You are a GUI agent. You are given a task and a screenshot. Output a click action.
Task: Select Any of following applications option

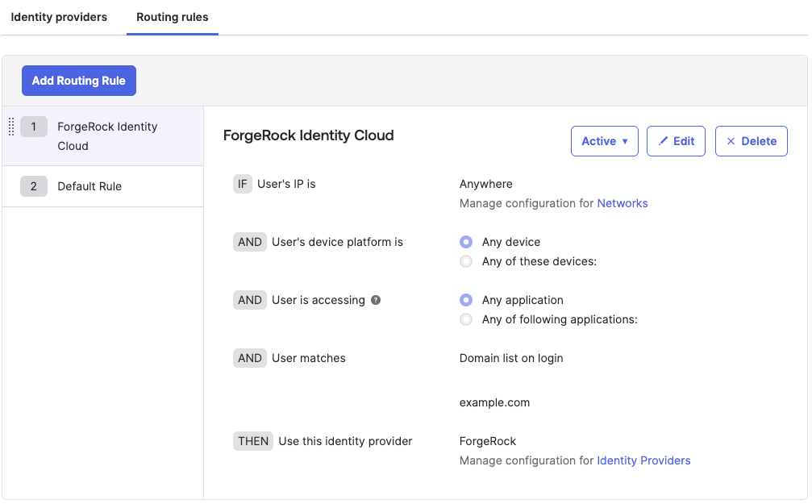click(x=466, y=319)
